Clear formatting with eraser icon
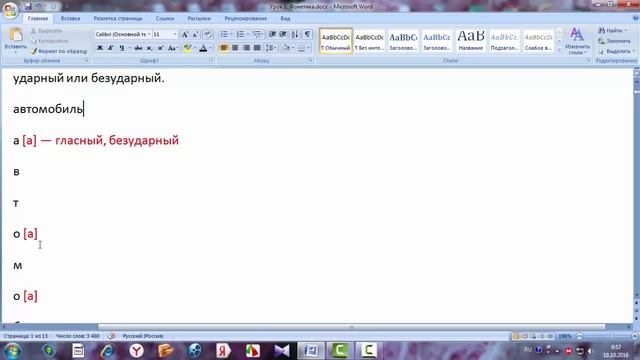640x360 pixels. 208,35
